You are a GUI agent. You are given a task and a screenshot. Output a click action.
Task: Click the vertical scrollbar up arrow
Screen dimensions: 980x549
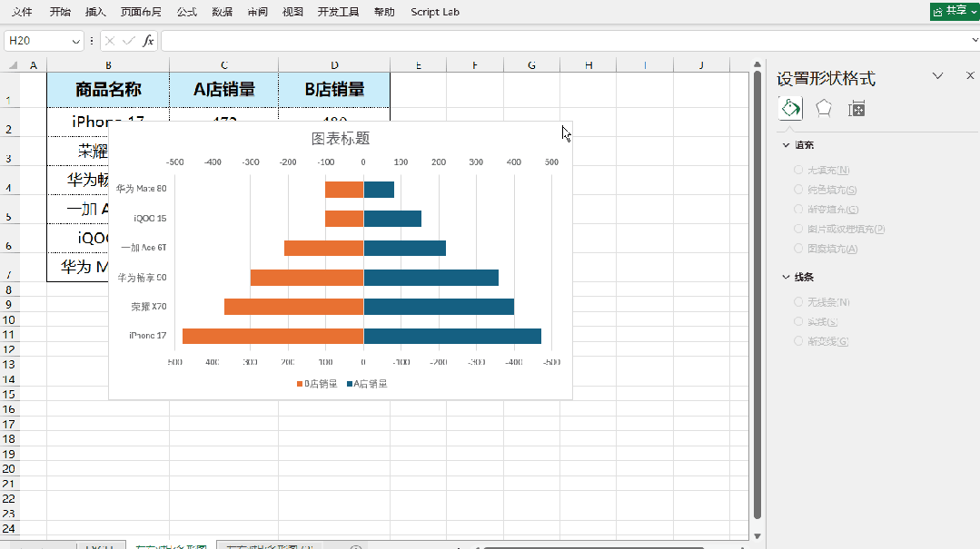click(757, 65)
